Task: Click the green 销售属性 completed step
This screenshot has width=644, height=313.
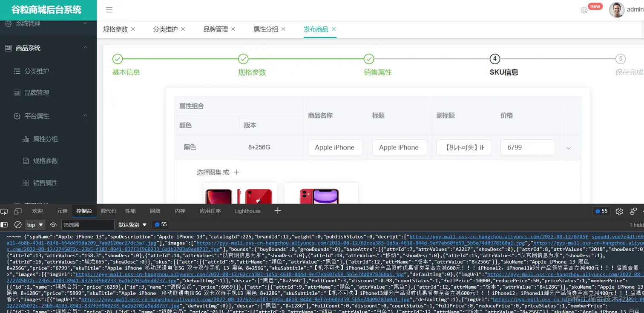Action: 369,59
